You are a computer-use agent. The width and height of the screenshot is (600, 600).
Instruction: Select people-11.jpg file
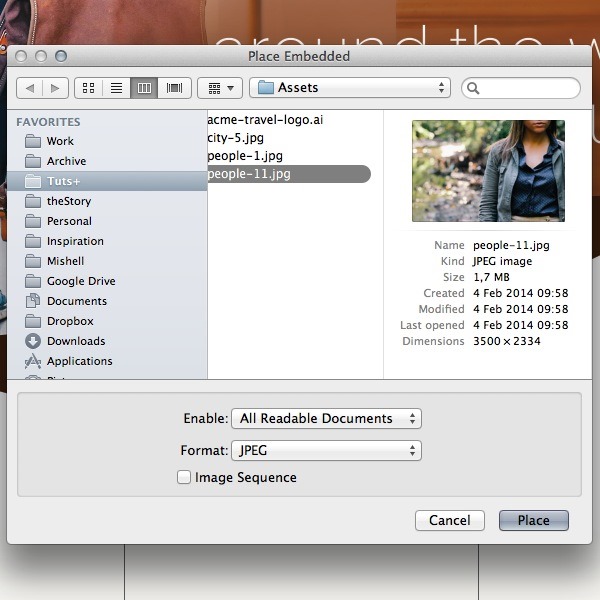pos(289,174)
